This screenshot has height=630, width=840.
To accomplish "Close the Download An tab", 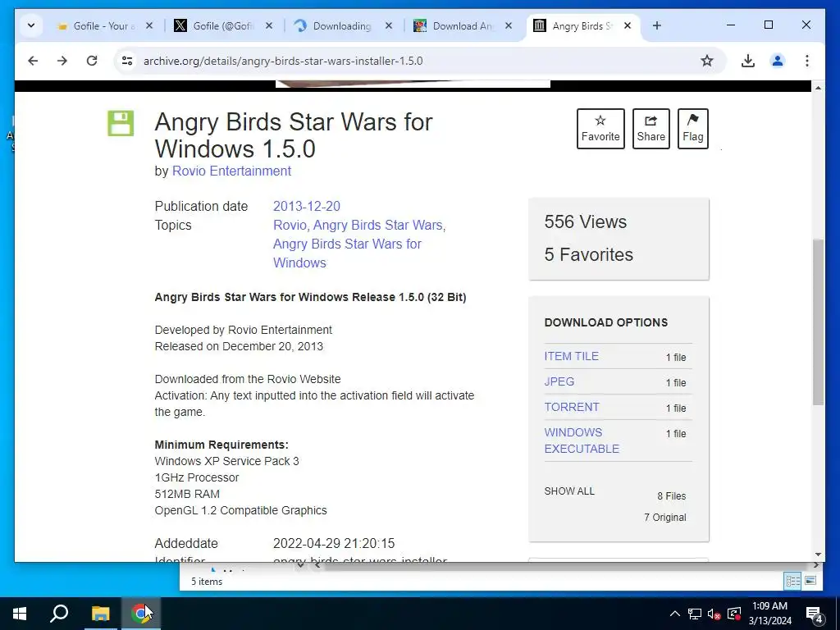I will click(x=509, y=25).
